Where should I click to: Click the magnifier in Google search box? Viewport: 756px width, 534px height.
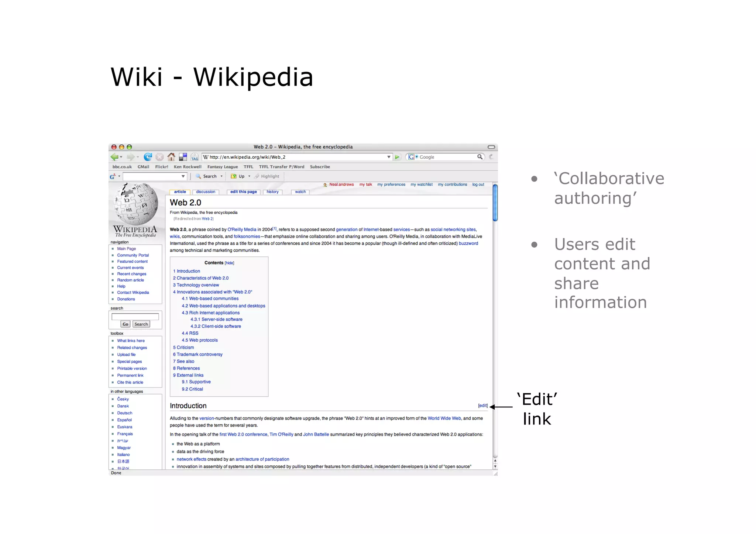(x=480, y=157)
